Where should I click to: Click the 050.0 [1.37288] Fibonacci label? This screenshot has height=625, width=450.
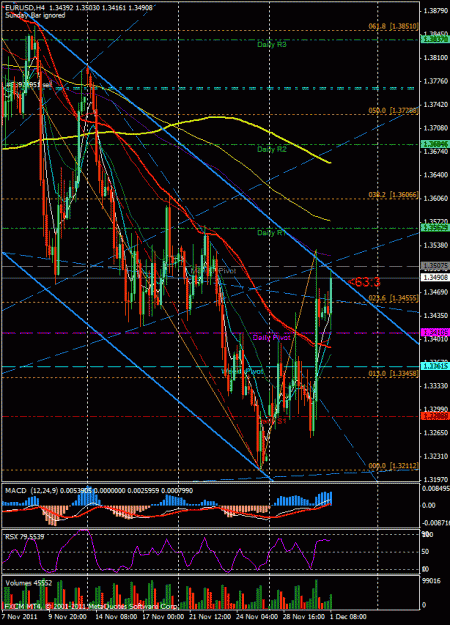pos(393,110)
